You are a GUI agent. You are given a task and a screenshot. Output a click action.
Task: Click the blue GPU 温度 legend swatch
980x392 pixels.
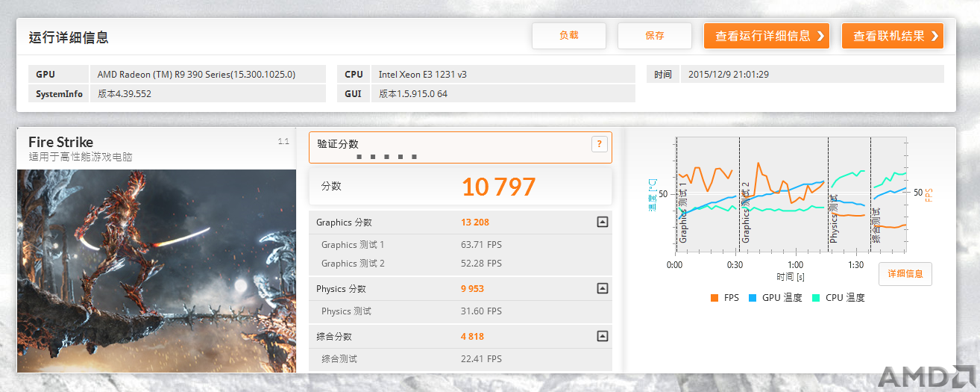pos(751,297)
